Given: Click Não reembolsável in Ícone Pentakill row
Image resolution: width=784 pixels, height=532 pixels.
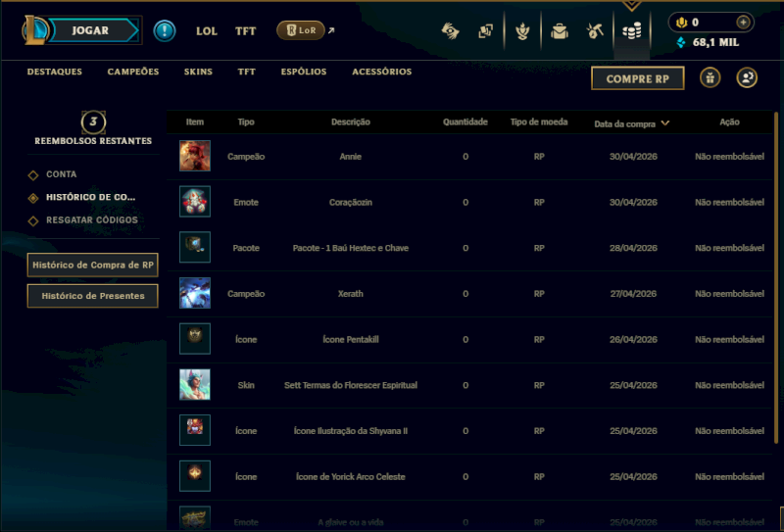Looking at the screenshot, I should pyautogui.click(x=729, y=340).
